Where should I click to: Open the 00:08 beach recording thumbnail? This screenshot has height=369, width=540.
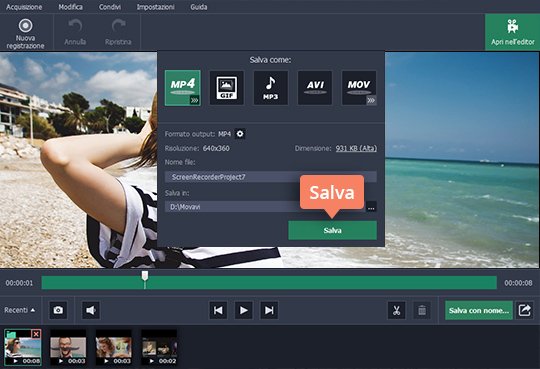(23, 347)
